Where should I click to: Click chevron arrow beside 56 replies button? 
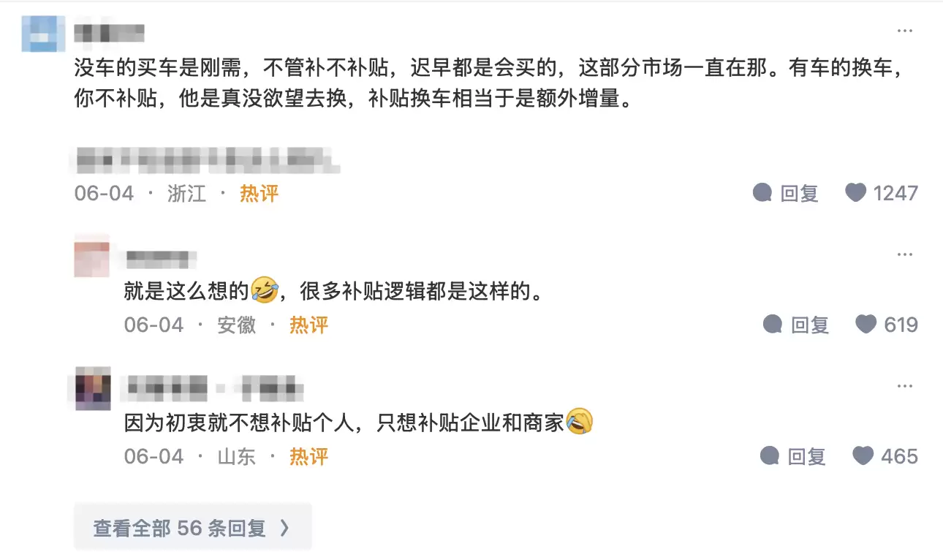[x=285, y=528]
